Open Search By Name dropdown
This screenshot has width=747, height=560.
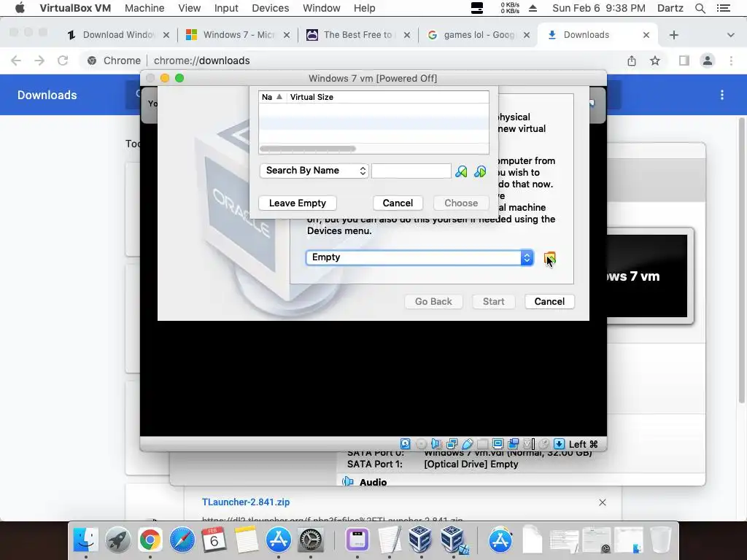click(x=314, y=171)
